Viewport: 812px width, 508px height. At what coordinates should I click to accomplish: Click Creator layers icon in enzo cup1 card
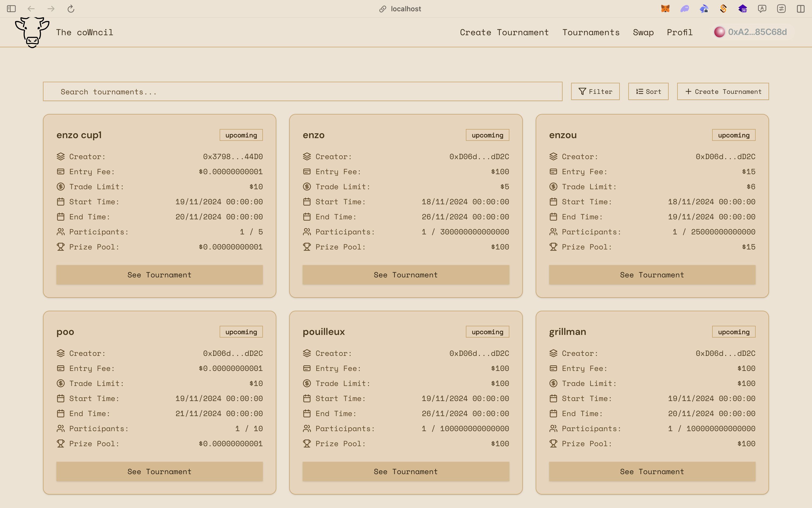60,156
